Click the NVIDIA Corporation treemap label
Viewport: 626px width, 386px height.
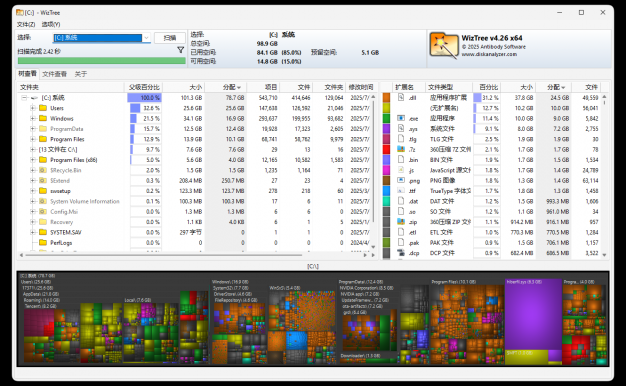tap(366, 288)
